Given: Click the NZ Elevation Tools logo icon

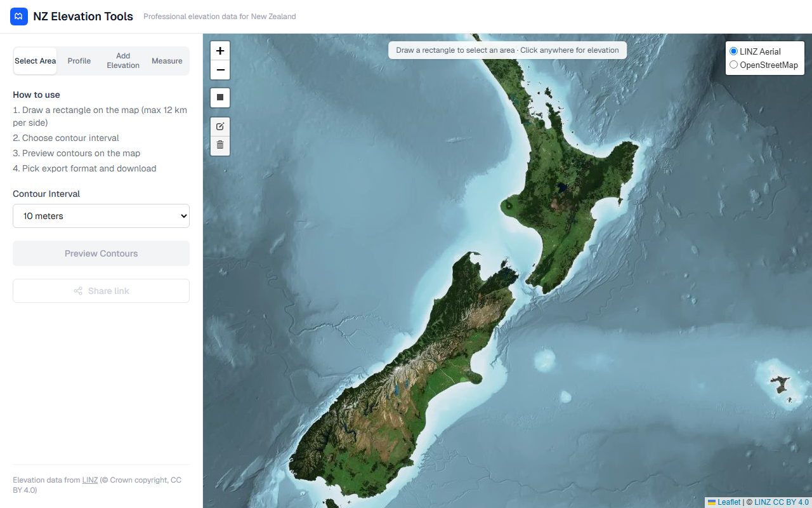Looking at the screenshot, I should [18, 16].
